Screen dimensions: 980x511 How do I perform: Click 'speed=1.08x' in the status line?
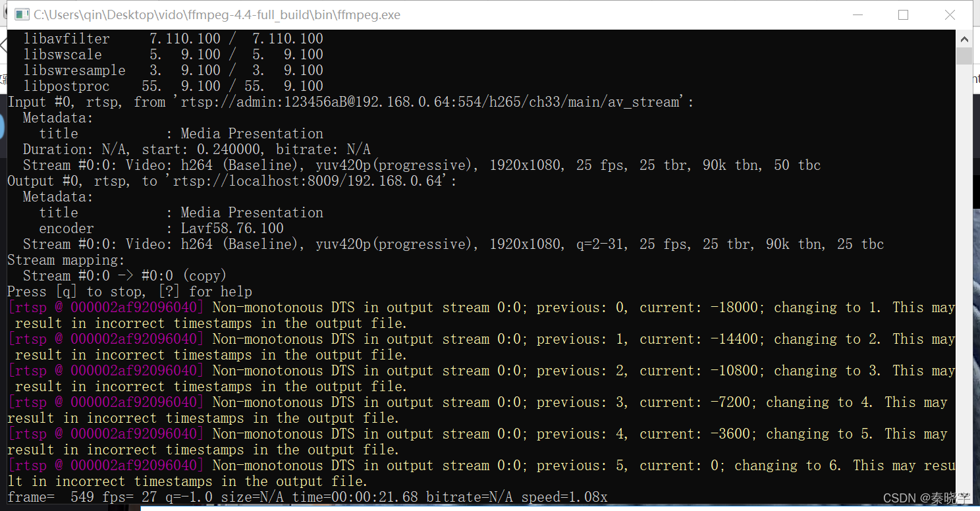(x=564, y=497)
